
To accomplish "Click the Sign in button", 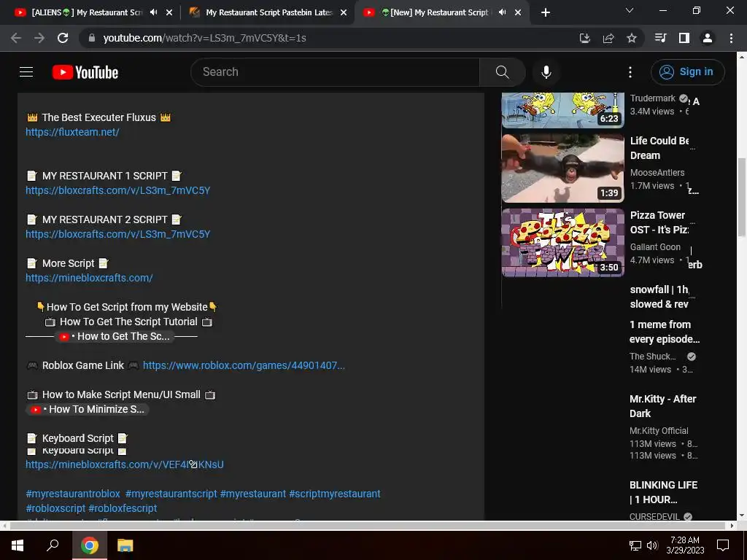I will (x=687, y=72).
